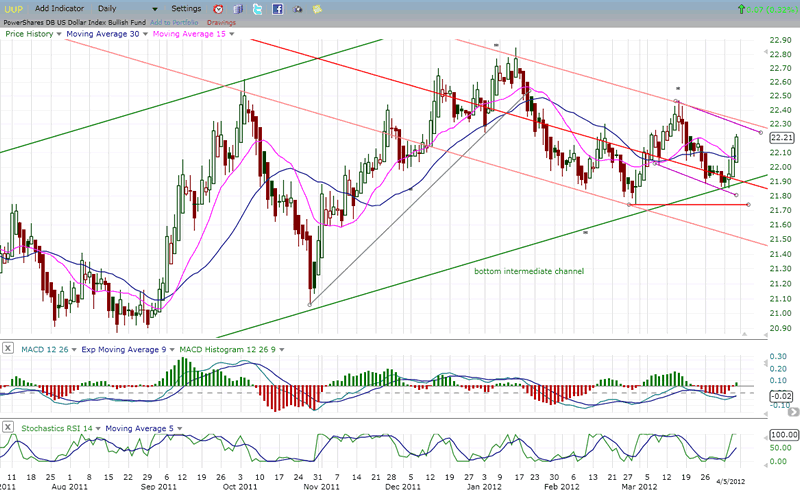Select the lower magenta channel line's right end handle

point(736,195)
